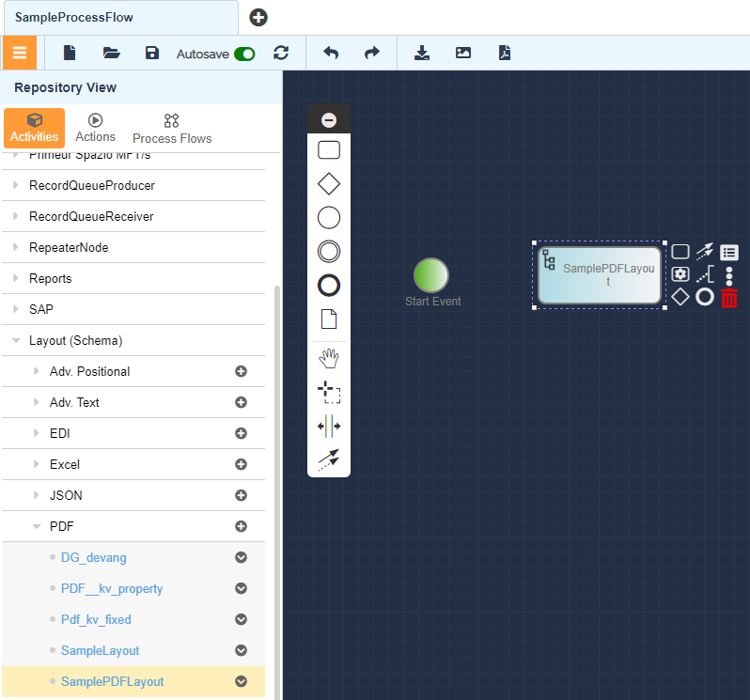Add new Adv. Text layout plus icon
Viewport: 750px width, 700px height.
pyautogui.click(x=241, y=402)
